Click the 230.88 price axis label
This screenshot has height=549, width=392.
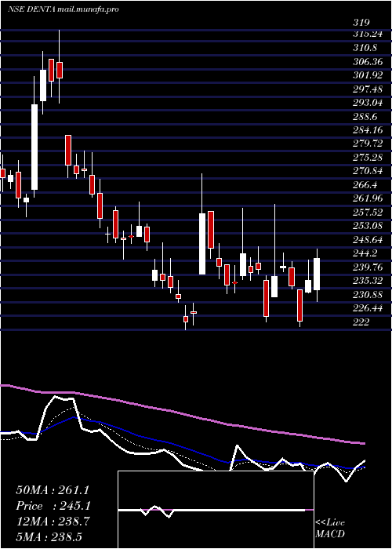coord(368,294)
